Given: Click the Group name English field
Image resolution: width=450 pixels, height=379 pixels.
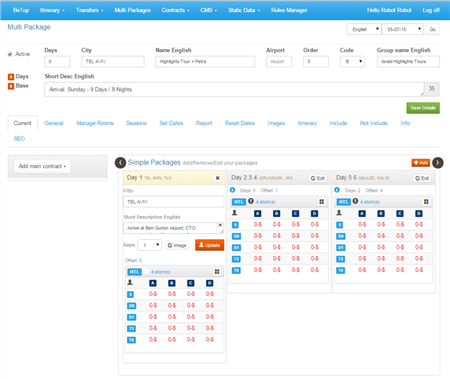Looking at the screenshot, I should coord(408,62).
